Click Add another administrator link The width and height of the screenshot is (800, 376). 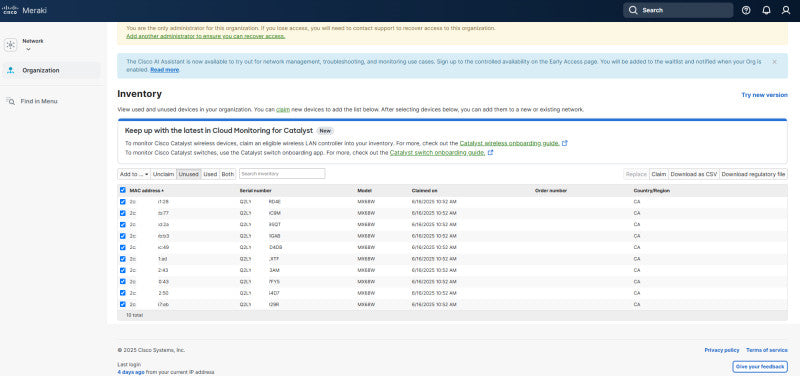206,36
